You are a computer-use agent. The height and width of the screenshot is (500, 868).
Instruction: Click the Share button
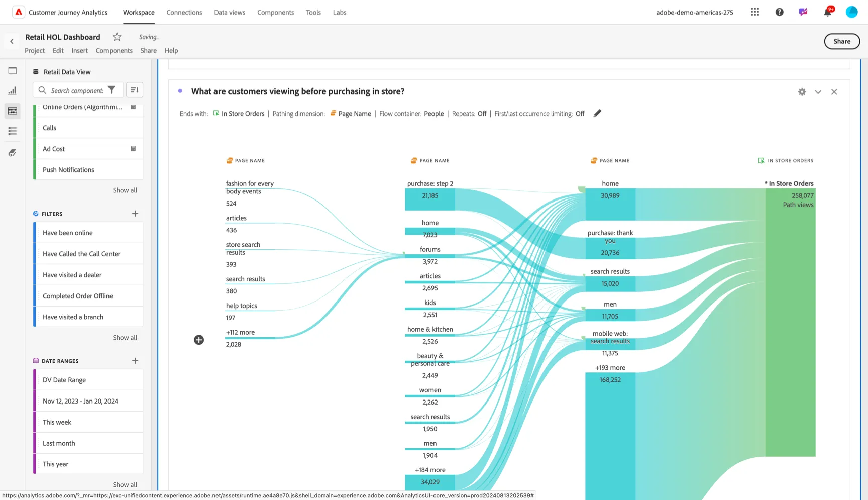pyautogui.click(x=842, y=41)
